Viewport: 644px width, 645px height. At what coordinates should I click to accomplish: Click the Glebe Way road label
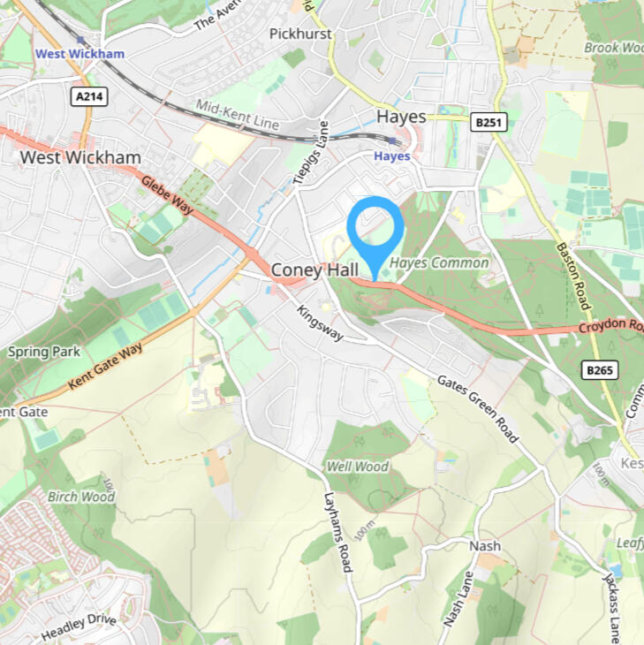167,194
